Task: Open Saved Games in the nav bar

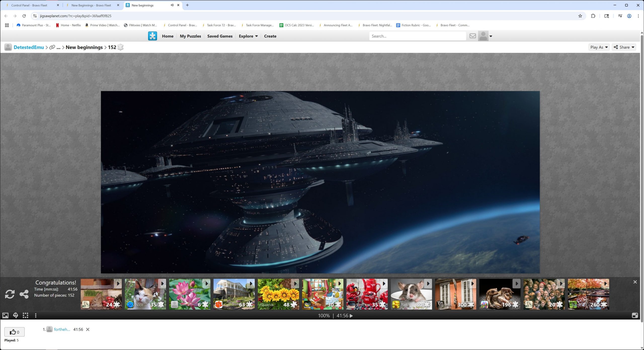Action: 220,36
